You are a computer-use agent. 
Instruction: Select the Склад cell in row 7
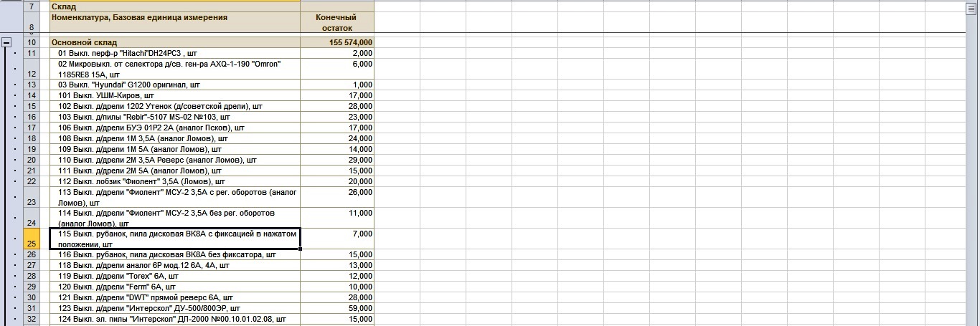point(174,6)
